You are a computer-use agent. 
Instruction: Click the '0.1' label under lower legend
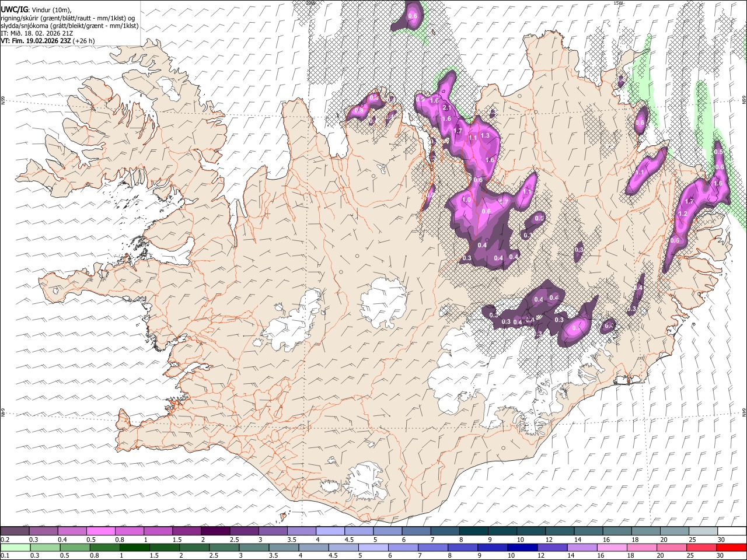click(x=4, y=555)
